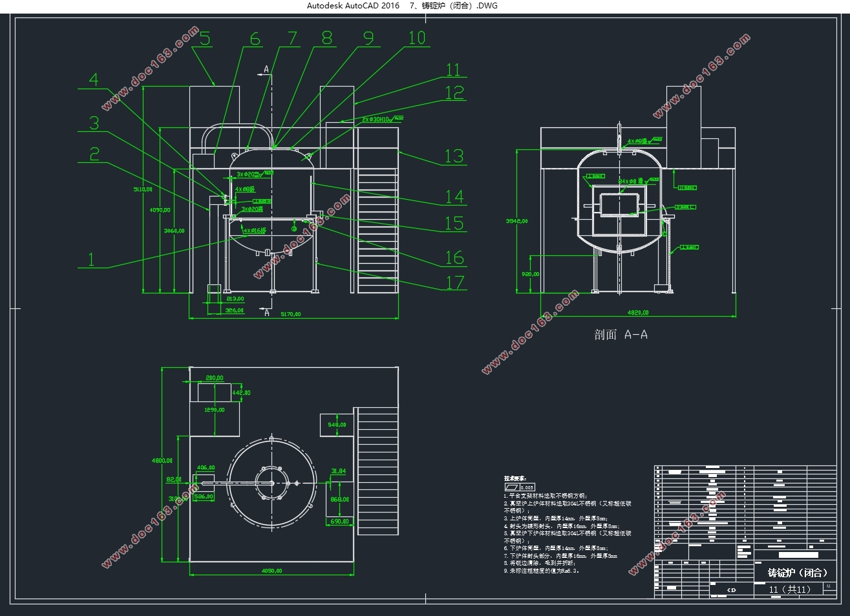Click the 406,00 dimension value

click(x=206, y=468)
